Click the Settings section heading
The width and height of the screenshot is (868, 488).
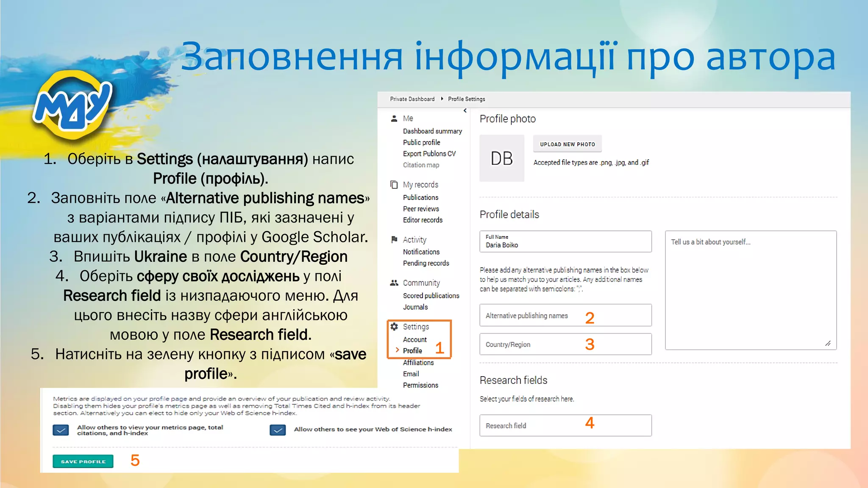(416, 327)
